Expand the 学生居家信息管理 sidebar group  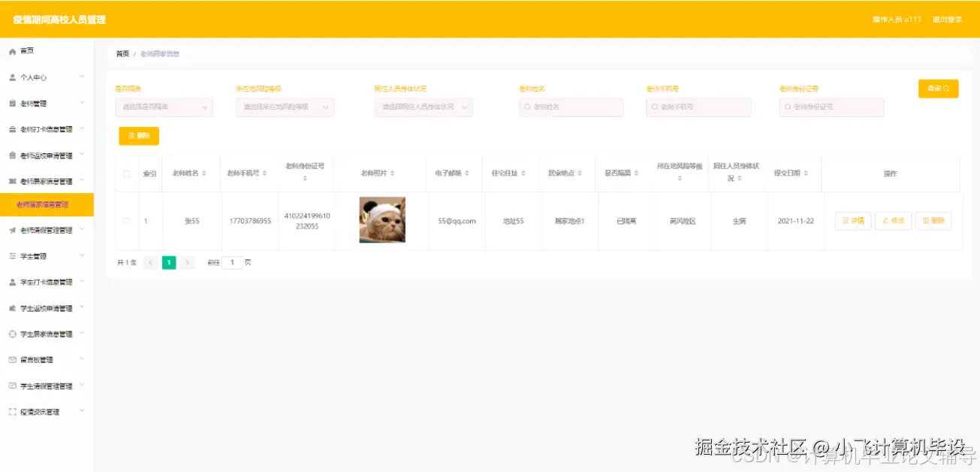pyautogui.click(x=82, y=333)
